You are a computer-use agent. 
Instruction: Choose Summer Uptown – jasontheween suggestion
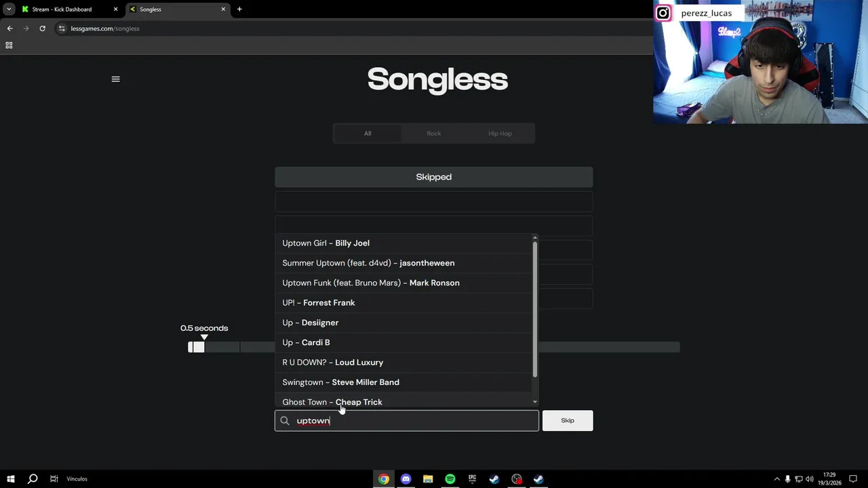coord(403,263)
